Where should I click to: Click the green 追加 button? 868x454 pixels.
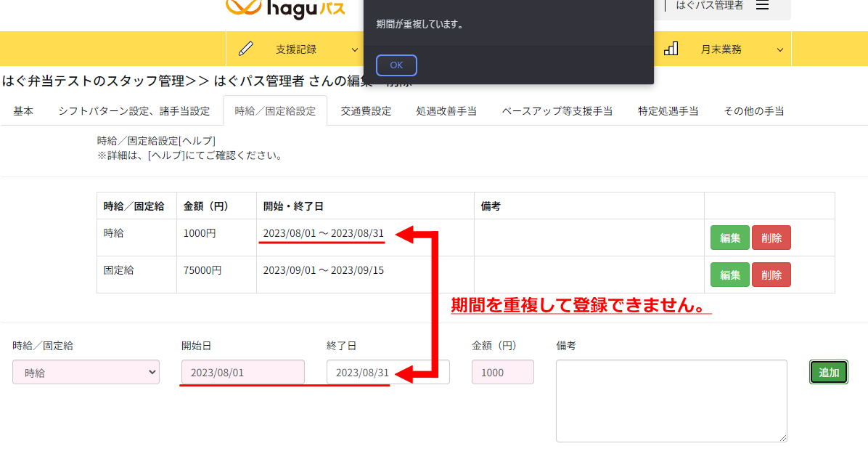click(x=828, y=372)
